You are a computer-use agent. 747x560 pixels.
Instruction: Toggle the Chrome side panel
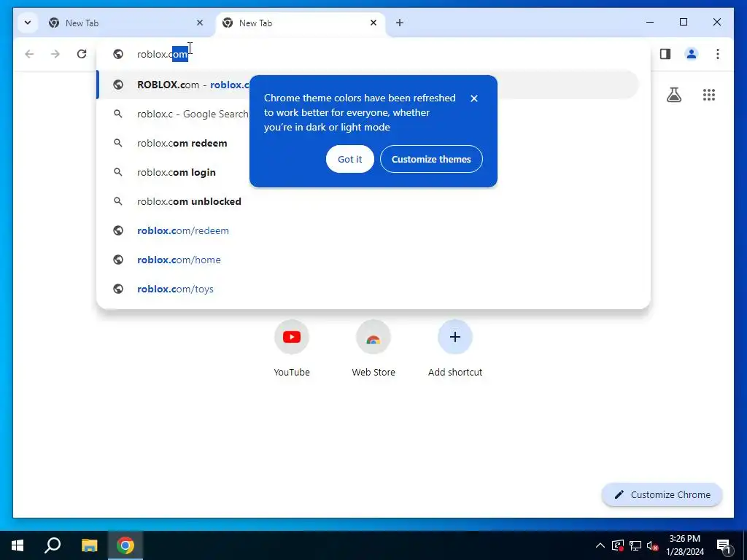(x=665, y=54)
